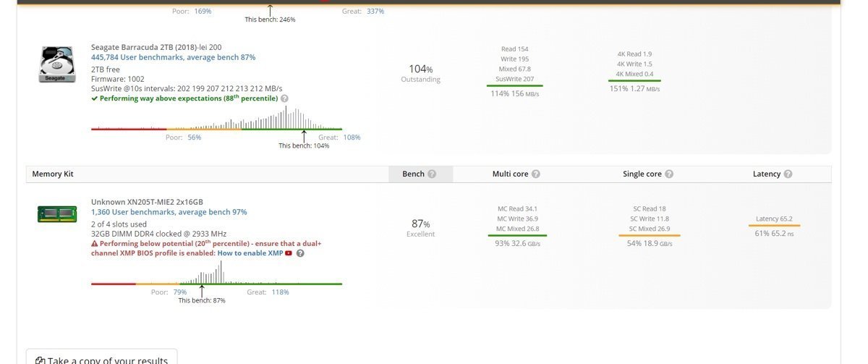This screenshot has width=868, height=364.
Task: Click the 93% 32.6 GB/s result
Action: [x=516, y=244]
